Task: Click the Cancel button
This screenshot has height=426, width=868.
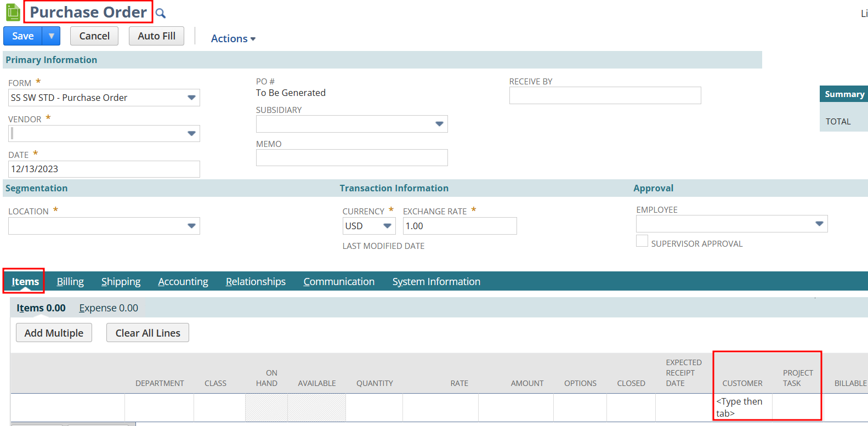Action: pyautogui.click(x=94, y=36)
